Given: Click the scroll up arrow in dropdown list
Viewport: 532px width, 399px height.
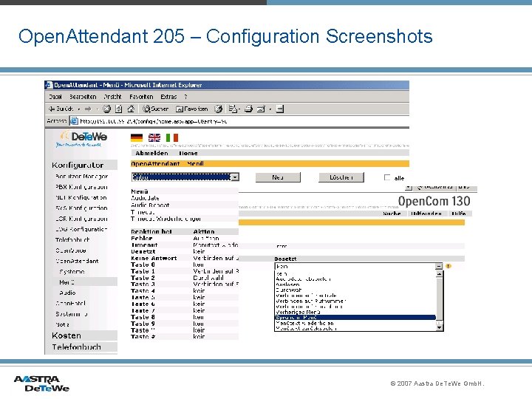Looking at the screenshot, I should coord(439,273).
